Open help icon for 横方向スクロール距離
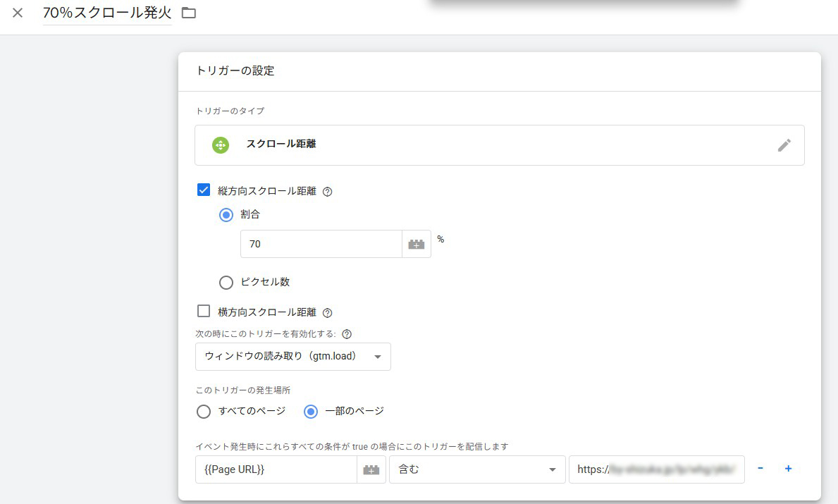Screen dimensions: 838x504 coord(328,313)
